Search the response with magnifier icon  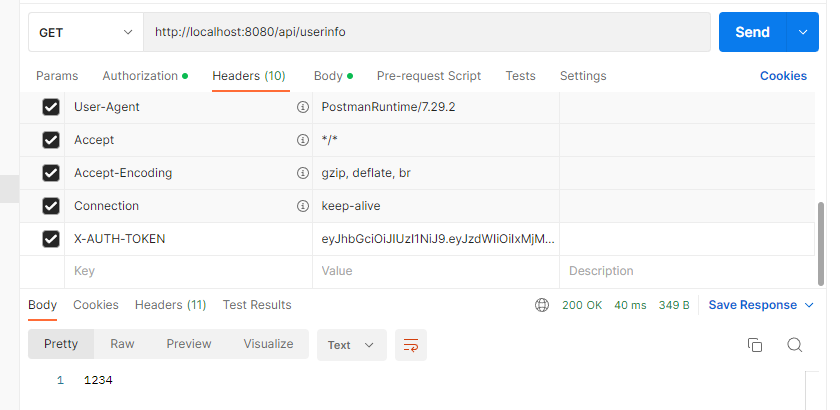794,345
